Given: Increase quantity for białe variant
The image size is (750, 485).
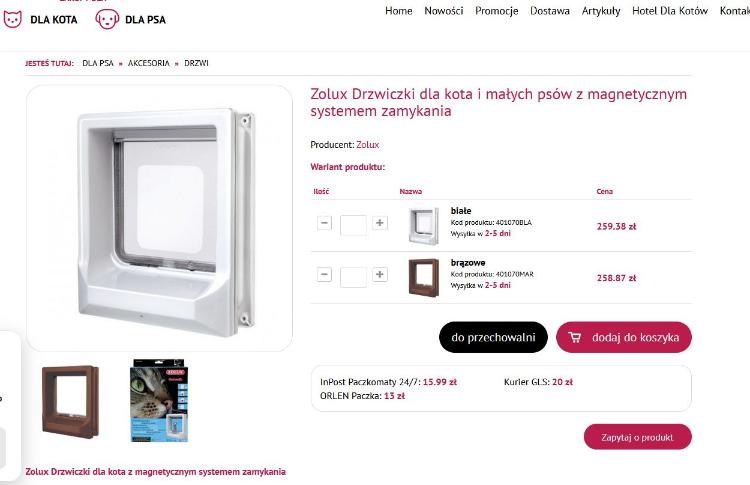Looking at the screenshot, I should [x=380, y=223].
